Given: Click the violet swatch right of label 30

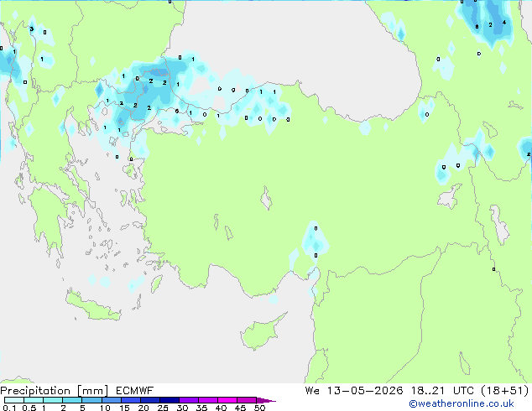Looking at the screenshot, I should (x=189, y=400).
